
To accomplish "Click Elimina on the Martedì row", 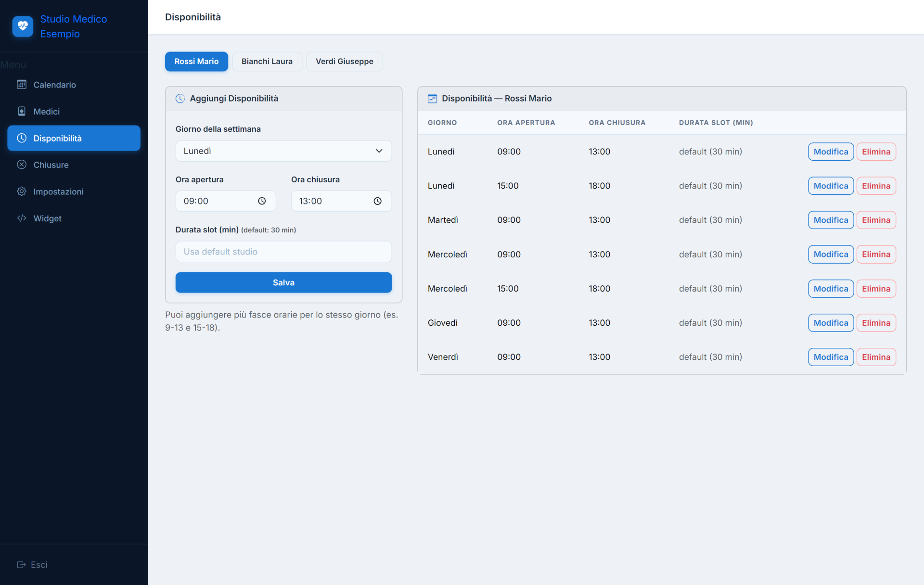I will coord(876,220).
